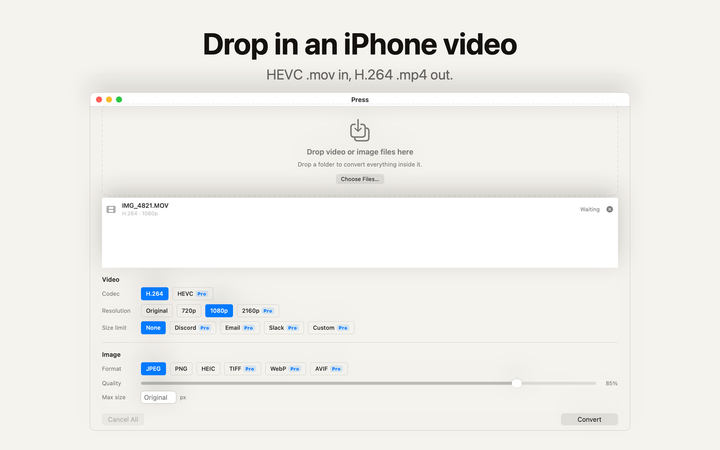Image resolution: width=720 pixels, height=450 pixels.
Task: Click the drop files download icon
Action: click(x=360, y=130)
